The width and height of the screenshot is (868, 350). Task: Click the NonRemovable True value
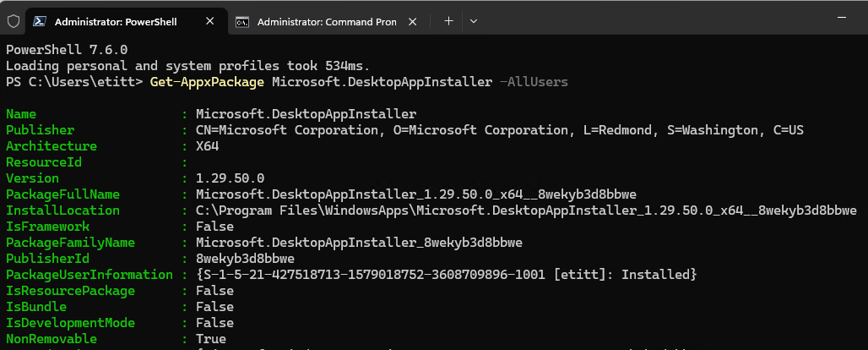point(211,339)
